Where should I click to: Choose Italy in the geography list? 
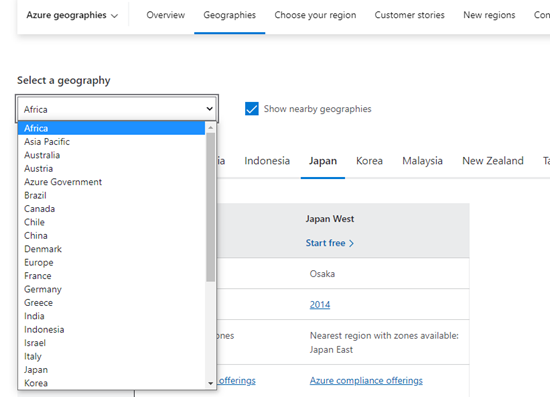point(111,356)
